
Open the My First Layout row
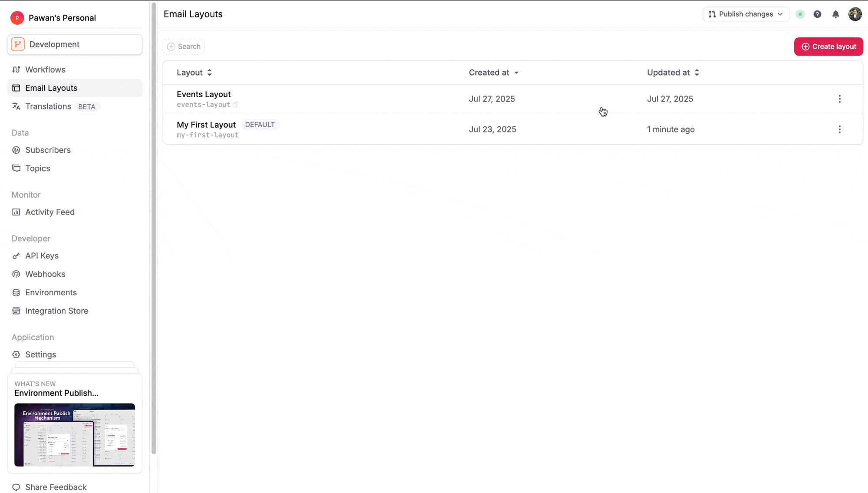(x=206, y=125)
